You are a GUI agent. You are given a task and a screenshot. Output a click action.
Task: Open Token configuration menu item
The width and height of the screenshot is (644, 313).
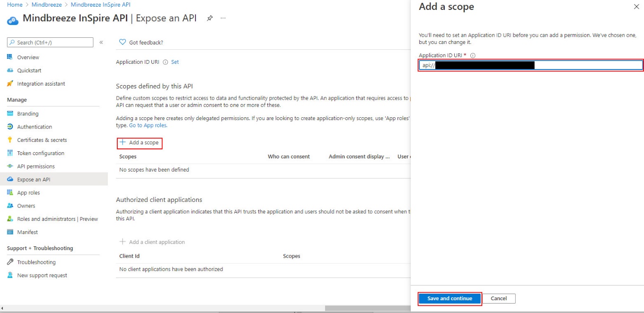tap(41, 153)
